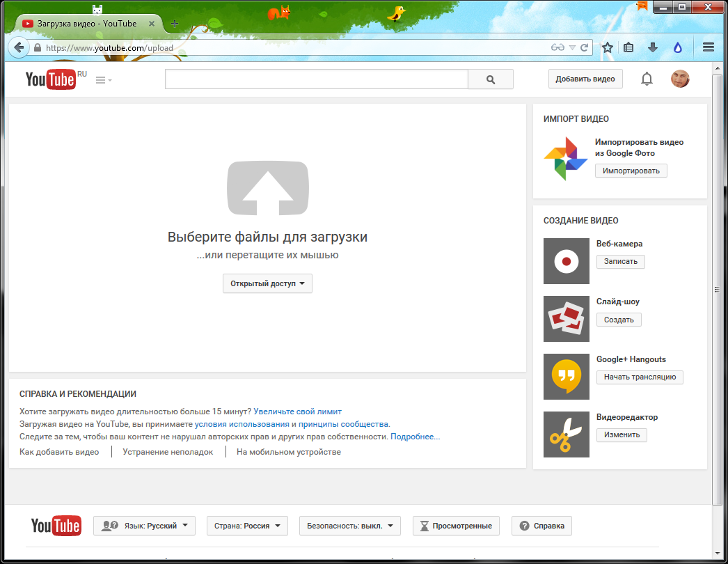Click the YouTube logo in the header
The height and width of the screenshot is (564, 728).
coord(51,79)
